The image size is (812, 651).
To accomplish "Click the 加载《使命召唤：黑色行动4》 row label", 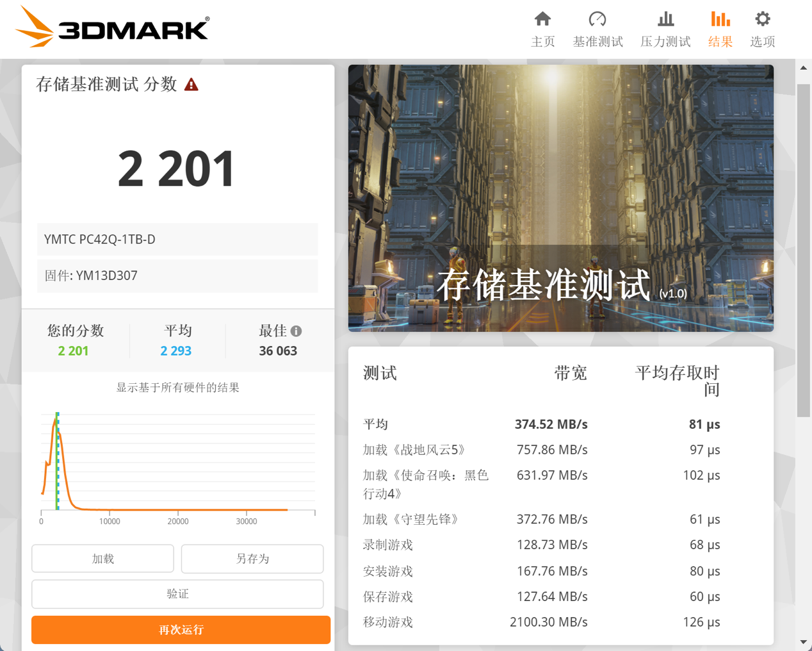I will pyautogui.click(x=426, y=484).
